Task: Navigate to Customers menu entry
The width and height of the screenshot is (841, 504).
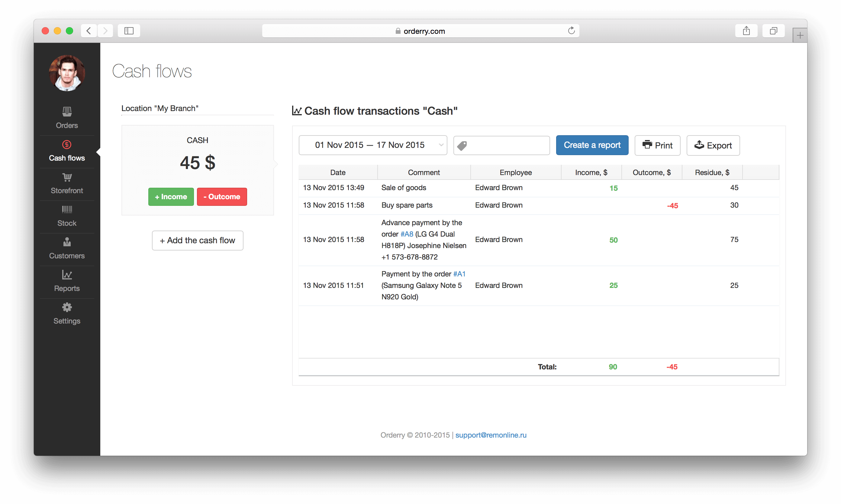Action: coord(67,255)
